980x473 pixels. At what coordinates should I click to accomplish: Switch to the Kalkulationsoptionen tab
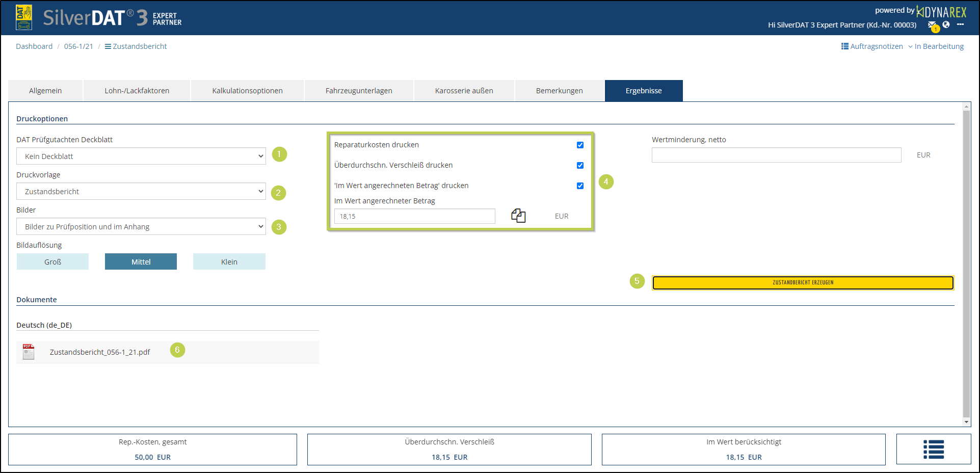247,91
